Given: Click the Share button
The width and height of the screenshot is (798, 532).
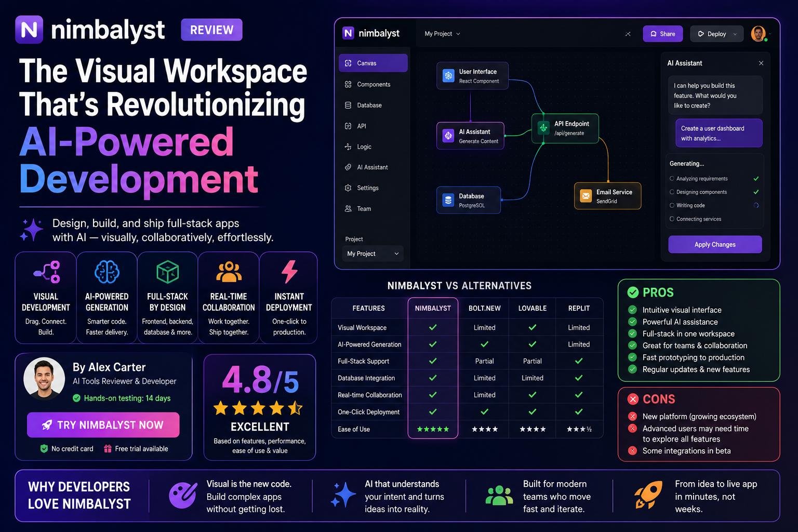Looking at the screenshot, I should pos(663,34).
